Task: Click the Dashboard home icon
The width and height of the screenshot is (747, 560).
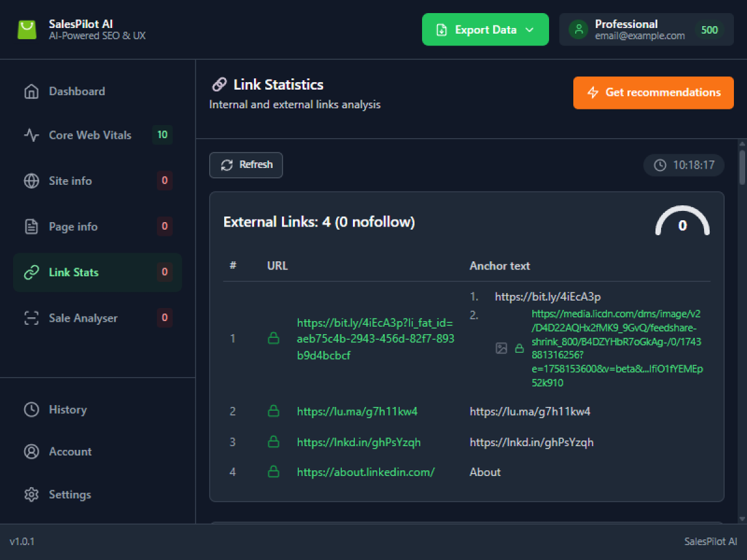Action: [31, 91]
